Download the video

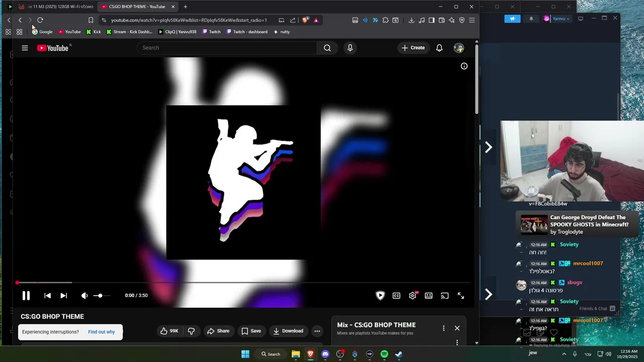(x=288, y=331)
